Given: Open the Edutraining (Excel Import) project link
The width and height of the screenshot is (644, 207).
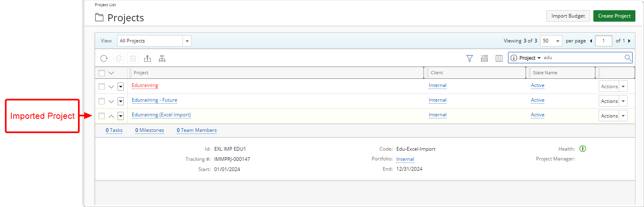Looking at the screenshot, I should 161,115.
